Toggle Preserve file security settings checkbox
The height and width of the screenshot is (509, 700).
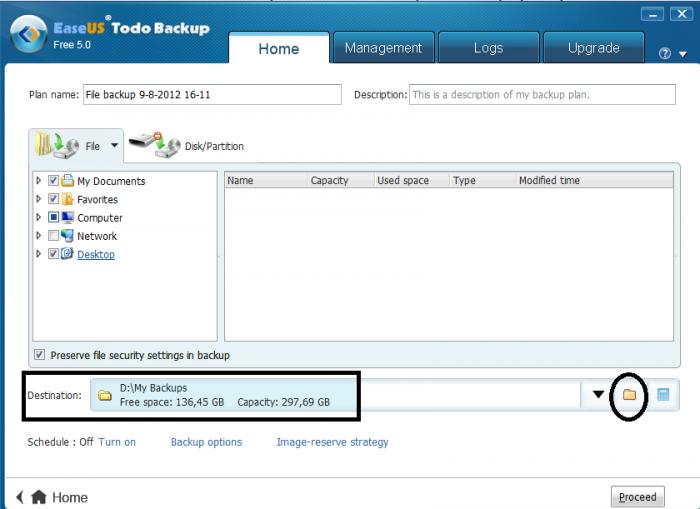pyautogui.click(x=39, y=355)
